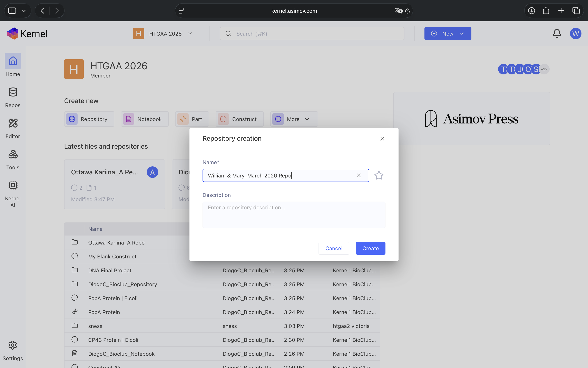
Task: Click the htgaa2 victoria cell
Action: click(x=351, y=326)
